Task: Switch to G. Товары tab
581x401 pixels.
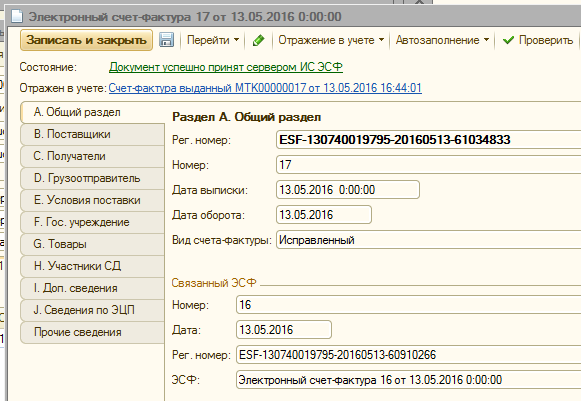Action: tap(93, 244)
